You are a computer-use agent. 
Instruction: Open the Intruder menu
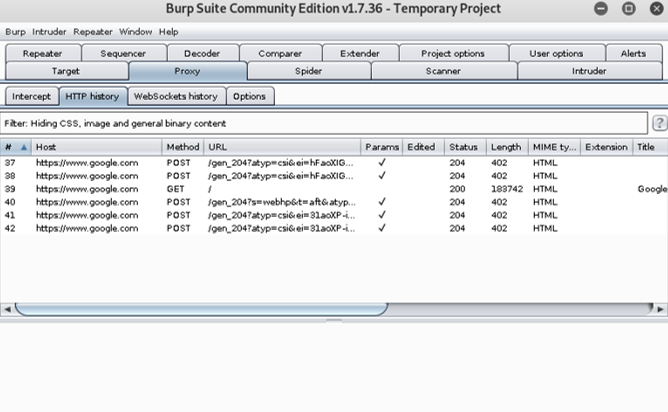pos(49,32)
